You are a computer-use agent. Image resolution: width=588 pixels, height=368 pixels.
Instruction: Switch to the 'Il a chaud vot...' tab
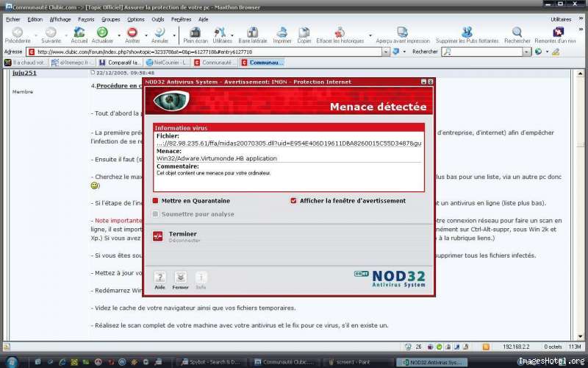click(26, 63)
